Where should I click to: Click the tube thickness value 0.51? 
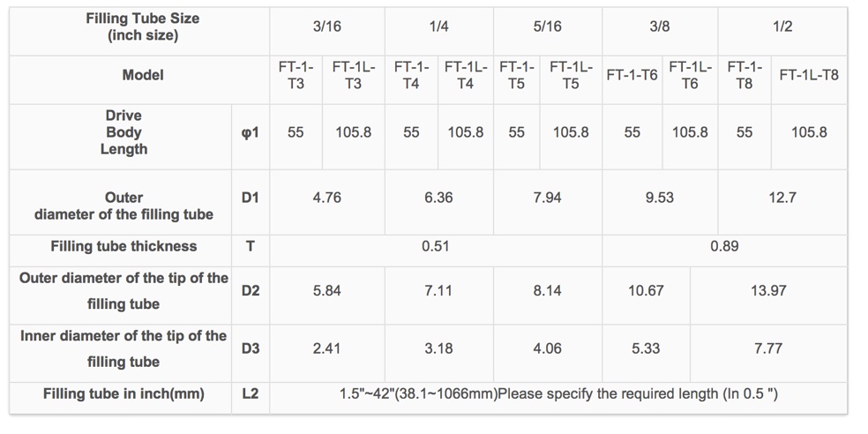click(x=435, y=246)
